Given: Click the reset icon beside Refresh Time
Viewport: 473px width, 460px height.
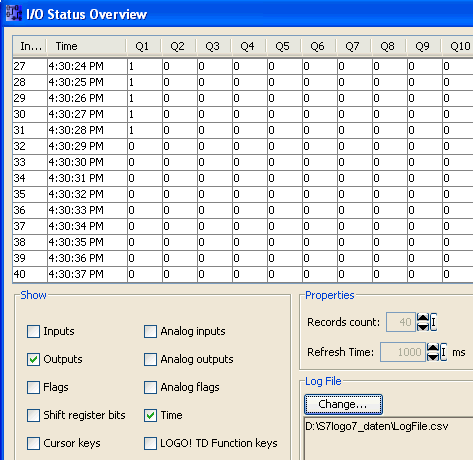Looking at the screenshot, I should [x=443, y=352].
